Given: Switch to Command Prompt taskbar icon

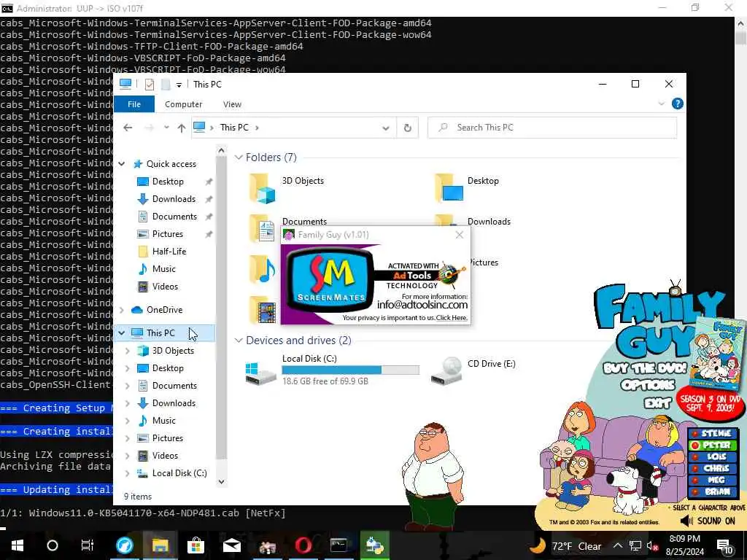Looking at the screenshot, I should pos(338,545).
